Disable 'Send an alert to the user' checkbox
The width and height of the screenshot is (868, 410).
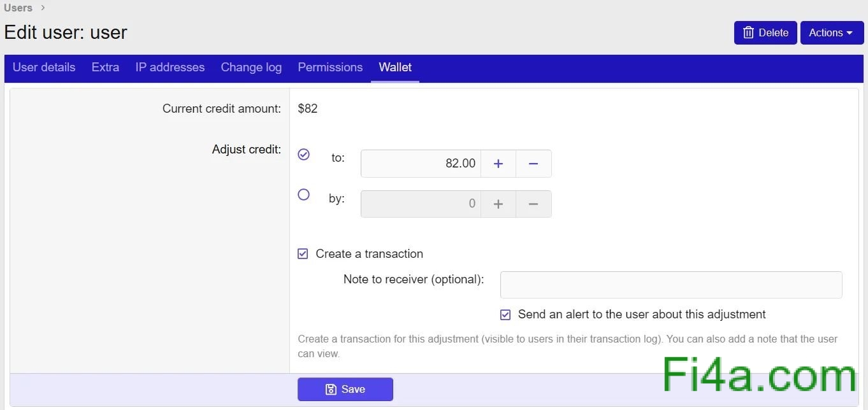pos(505,315)
